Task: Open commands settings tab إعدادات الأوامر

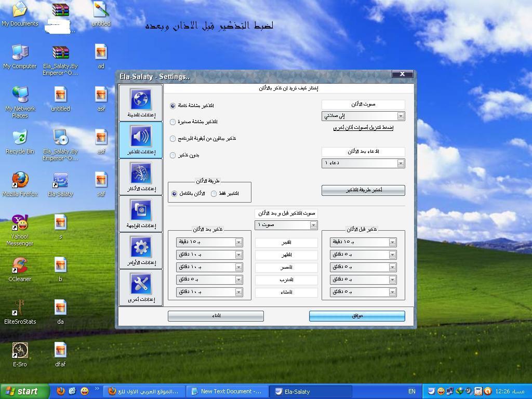Action: (x=141, y=251)
